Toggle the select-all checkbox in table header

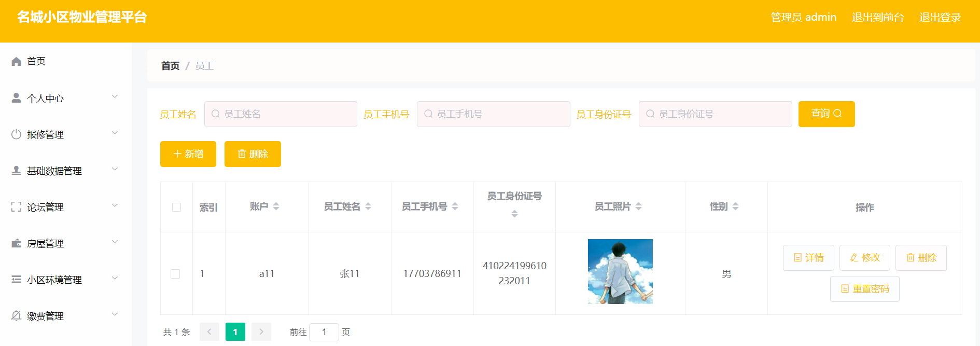[176, 207]
